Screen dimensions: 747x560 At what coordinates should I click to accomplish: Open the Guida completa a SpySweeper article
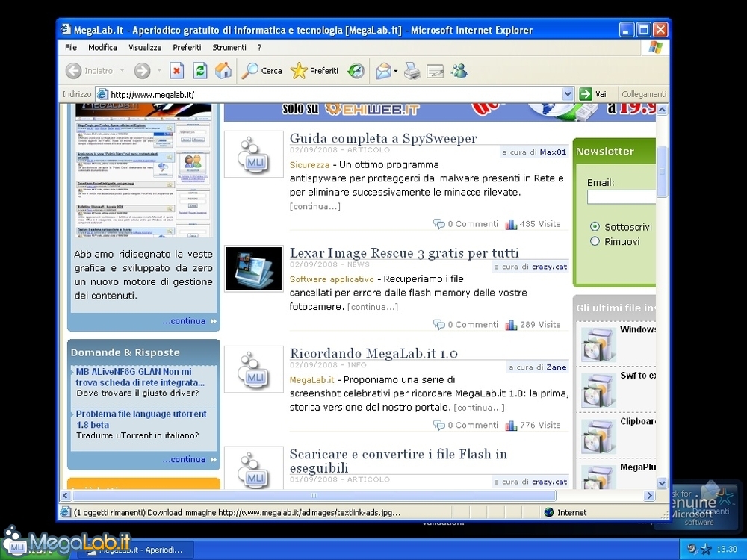click(x=382, y=138)
